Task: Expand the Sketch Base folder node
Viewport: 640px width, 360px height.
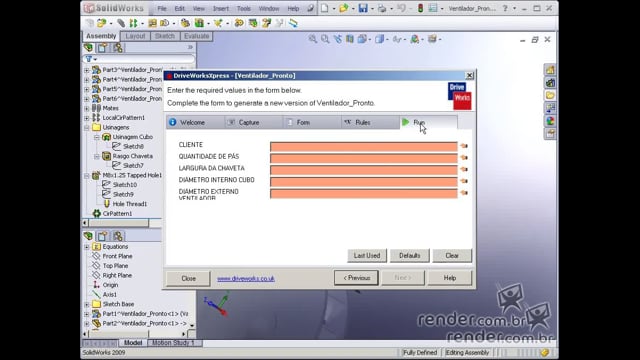Action: point(87,304)
